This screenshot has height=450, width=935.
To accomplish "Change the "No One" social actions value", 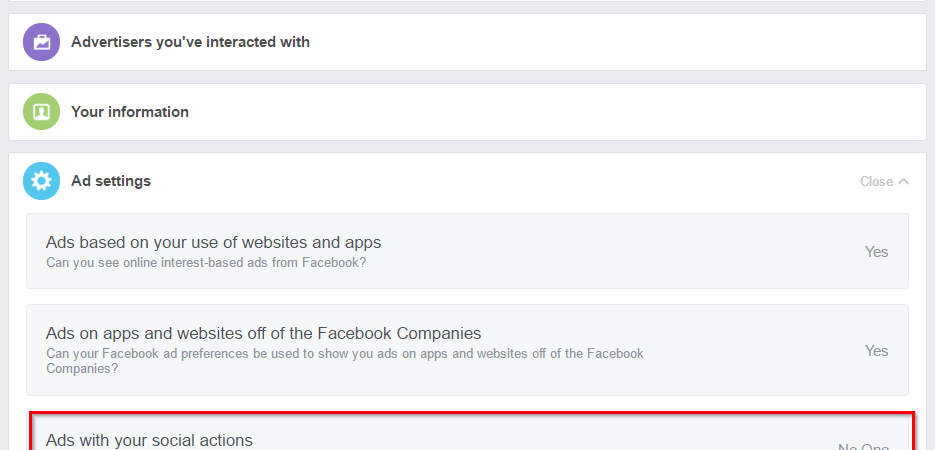I will pyautogui.click(x=862, y=445).
